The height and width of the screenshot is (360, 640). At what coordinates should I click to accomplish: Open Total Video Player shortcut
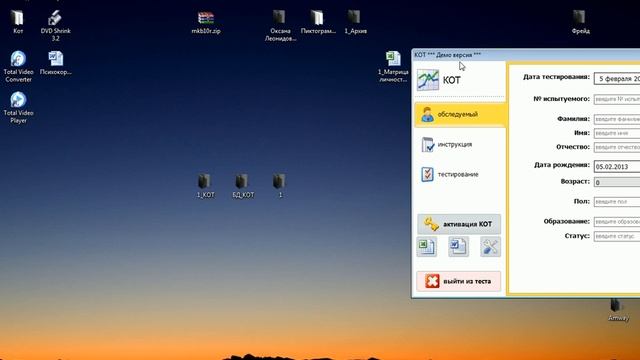[18, 108]
